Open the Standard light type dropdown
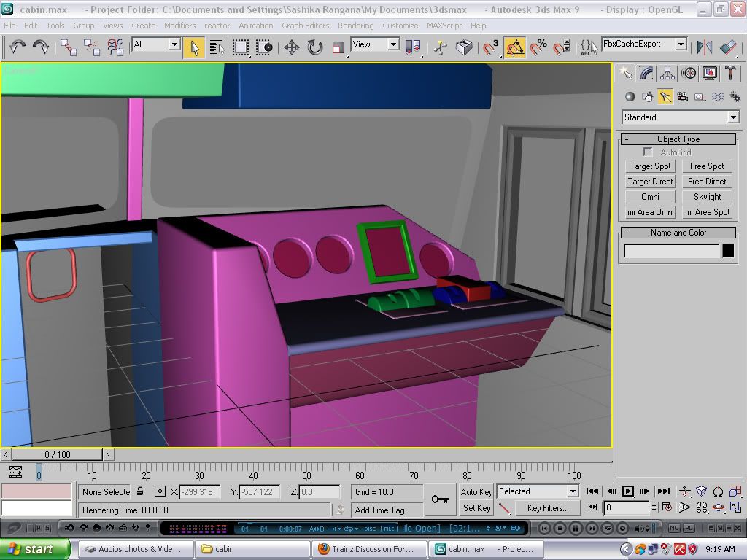The image size is (747, 560). coord(681,117)
